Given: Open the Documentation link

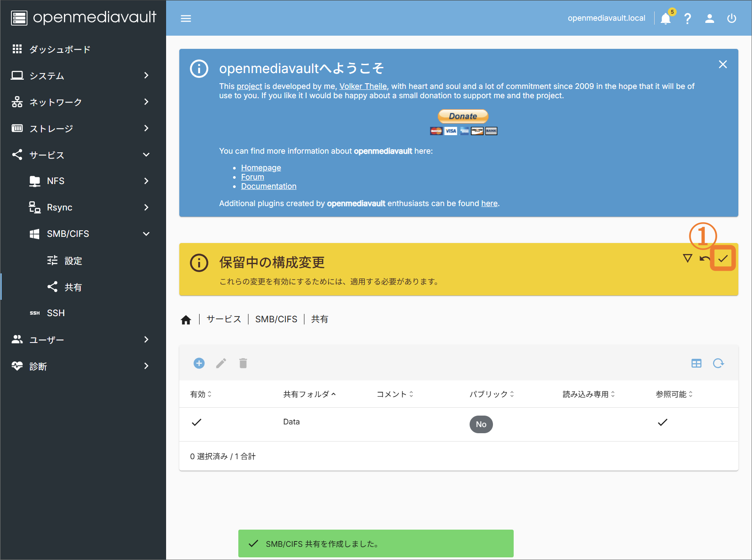Looking at the screenshot, I should (x=269, y=186).
